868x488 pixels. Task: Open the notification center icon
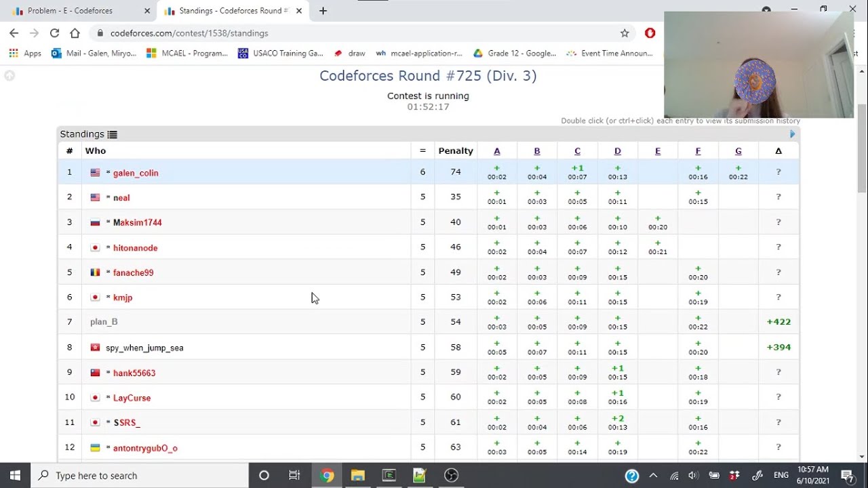click(x=847, y=476)
